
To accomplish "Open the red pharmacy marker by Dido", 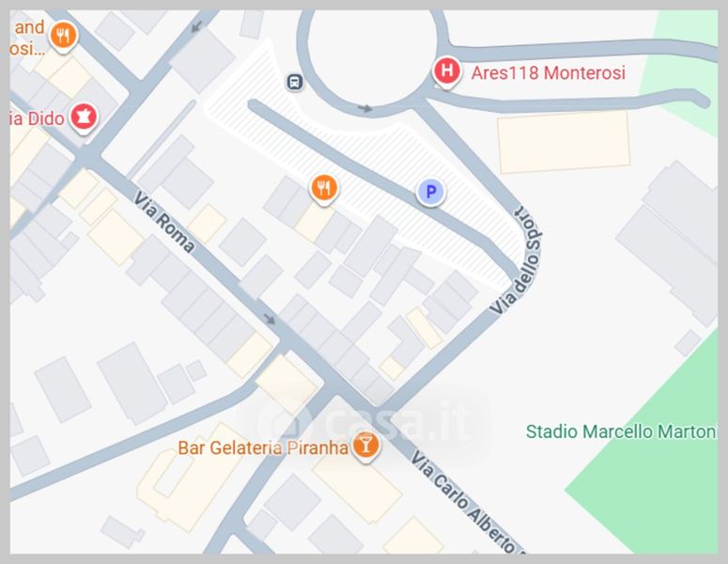I will [x=84, y=117].
